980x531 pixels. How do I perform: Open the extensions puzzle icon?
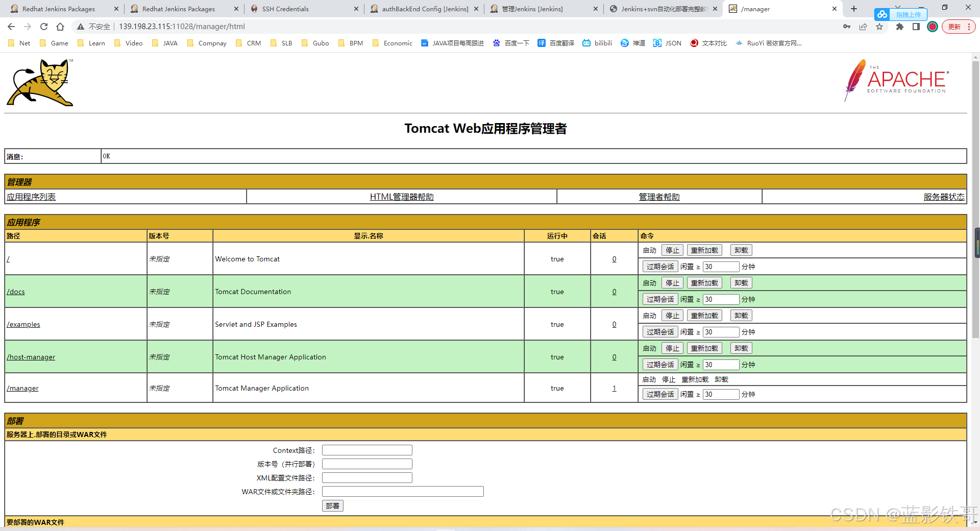tap(900, 27)
